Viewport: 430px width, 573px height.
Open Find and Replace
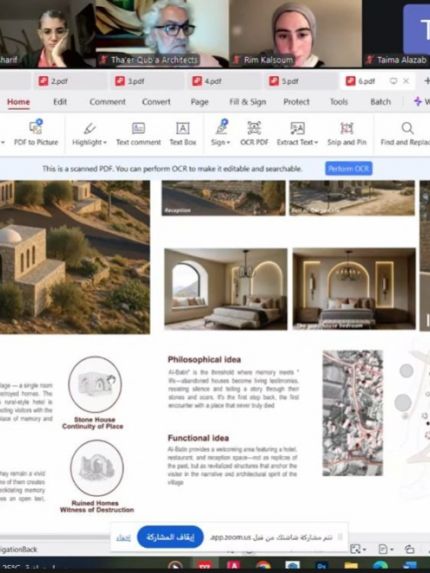(x=405, y=134)
